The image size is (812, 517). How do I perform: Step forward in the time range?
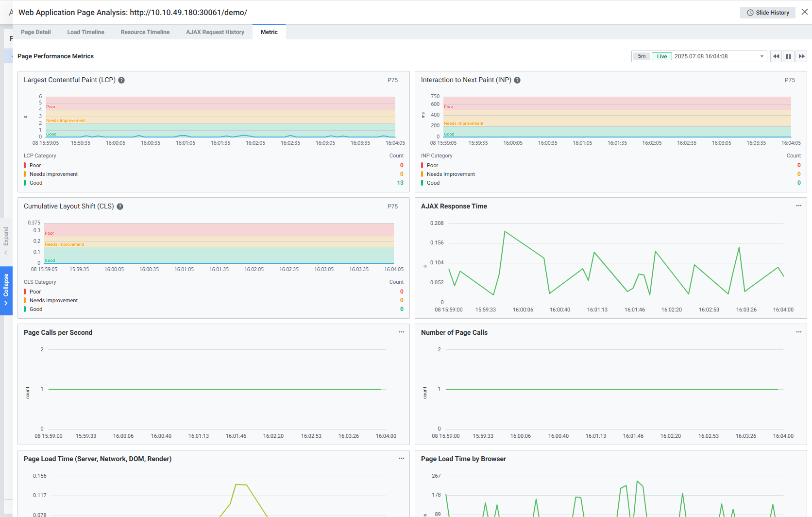tap(801, 56)
